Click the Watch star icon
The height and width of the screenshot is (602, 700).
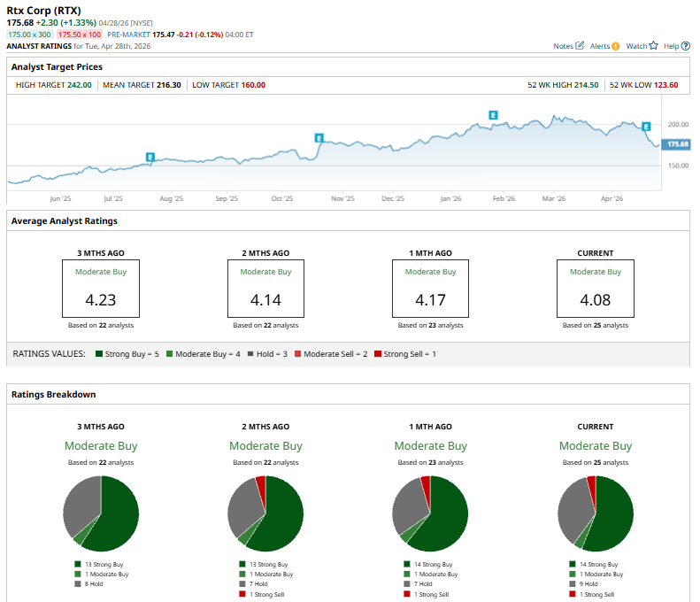point(654,45)
